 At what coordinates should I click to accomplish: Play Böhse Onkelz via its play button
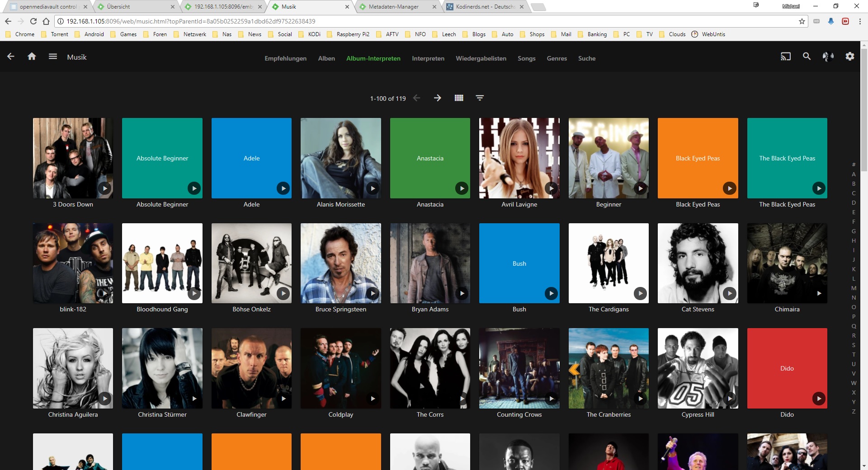(283, 293)
